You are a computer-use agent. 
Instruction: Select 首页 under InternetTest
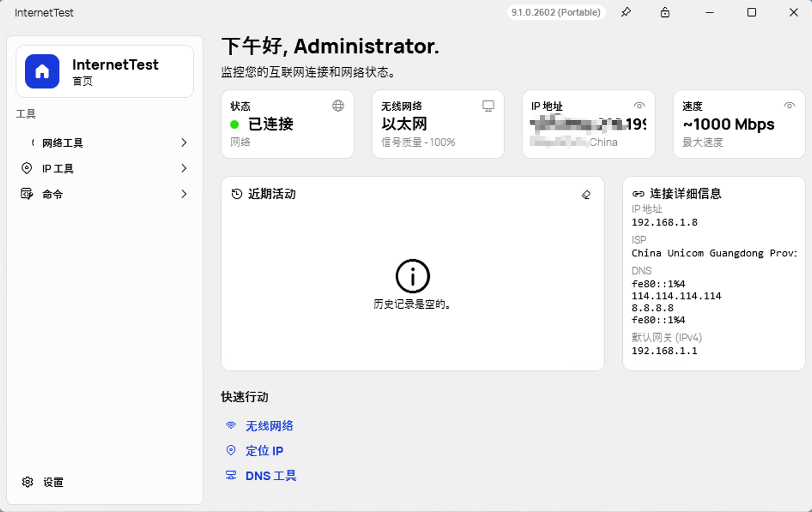pos(82,81)
